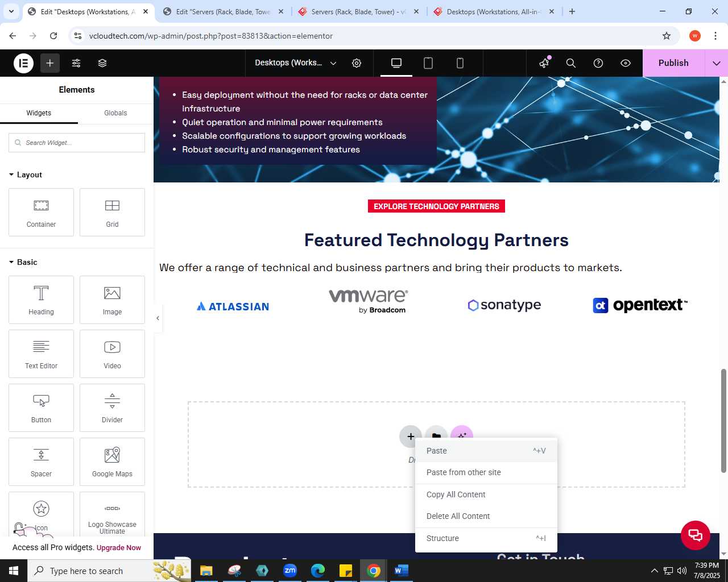The height and width of the screenshot is (582, 728).
Task: Collapse the widgets panel with arrow handle
Action: pyautogui.click(x=158, y=318)
